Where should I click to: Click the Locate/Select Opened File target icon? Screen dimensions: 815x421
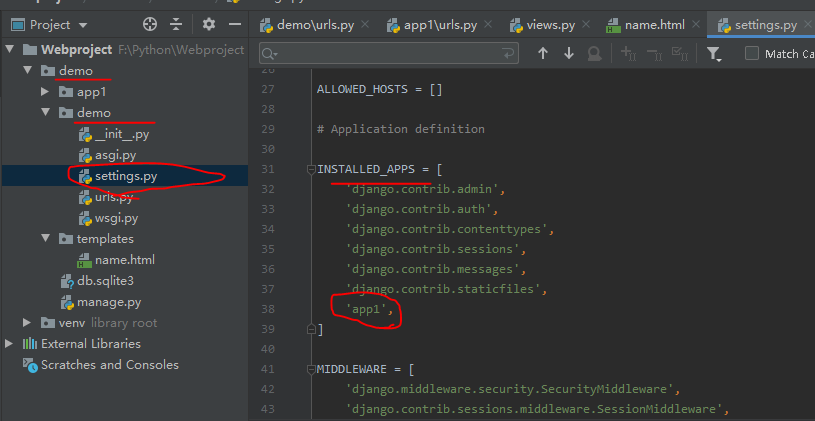pyautogui.click(x=150, y=24)
